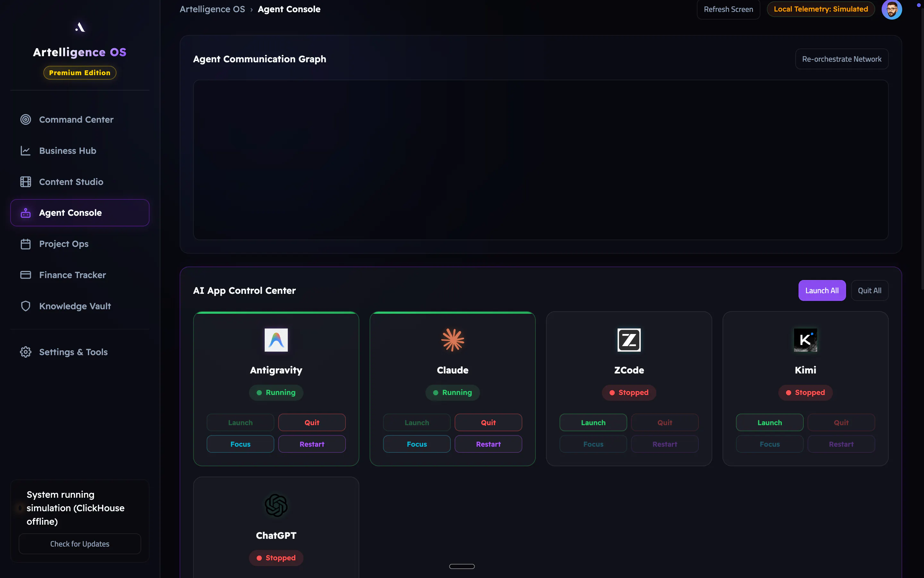Click the Content Studio film icon
The height and width of the screenshot is (578, 924).
pos(26,182)
